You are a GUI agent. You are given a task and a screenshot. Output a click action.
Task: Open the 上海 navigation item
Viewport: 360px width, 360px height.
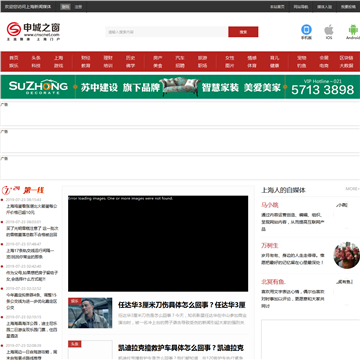click(x=58, y=58)
